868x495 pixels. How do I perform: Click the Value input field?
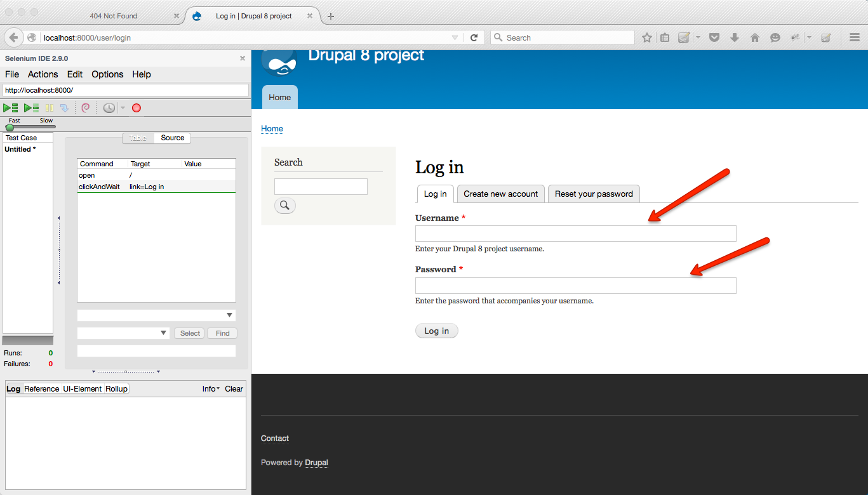[x=156, y=351]
